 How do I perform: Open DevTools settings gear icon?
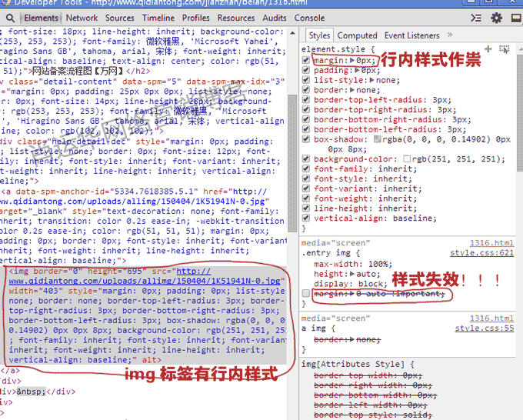click(x=496, y=18)
